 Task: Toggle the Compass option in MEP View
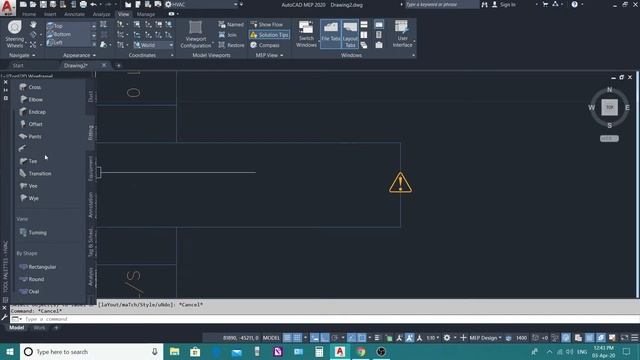265,45
